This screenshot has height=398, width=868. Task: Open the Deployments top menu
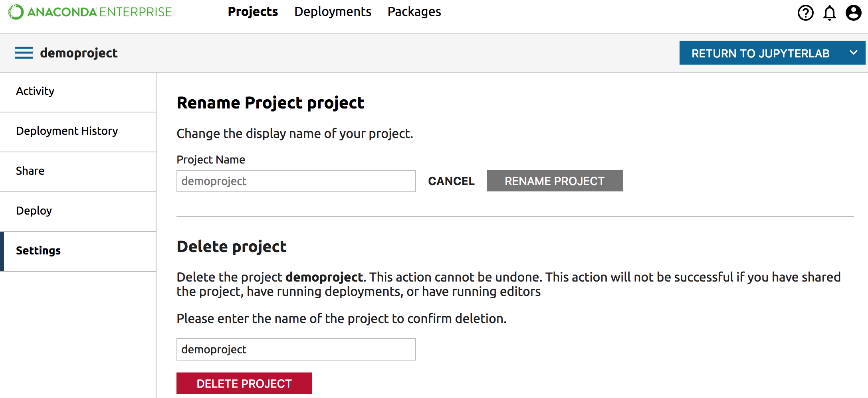click(333, 12)
